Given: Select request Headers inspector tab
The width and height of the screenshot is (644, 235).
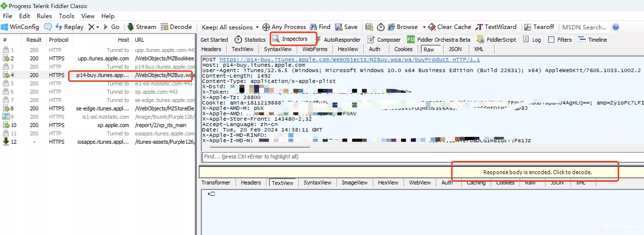Looking at the screenshot, I should [x=211, y=49].
